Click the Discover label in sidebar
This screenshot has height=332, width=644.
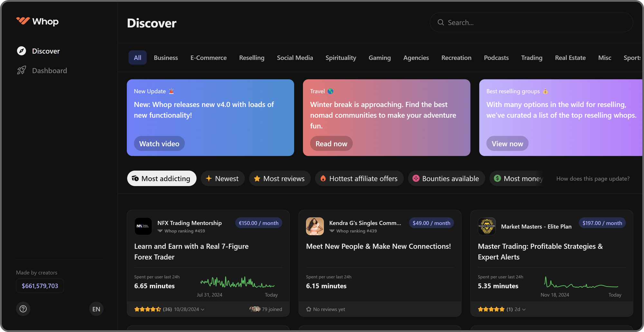click(46, 51)
